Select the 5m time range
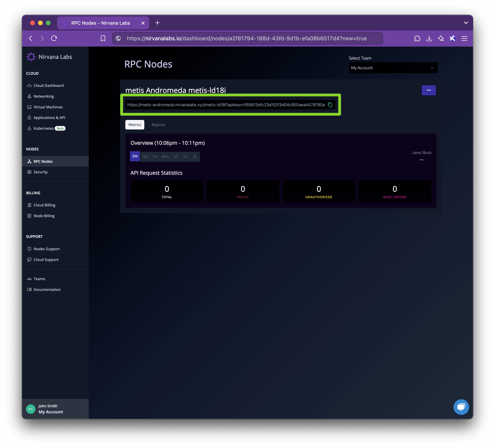495x448 pixels. point(135,156)
